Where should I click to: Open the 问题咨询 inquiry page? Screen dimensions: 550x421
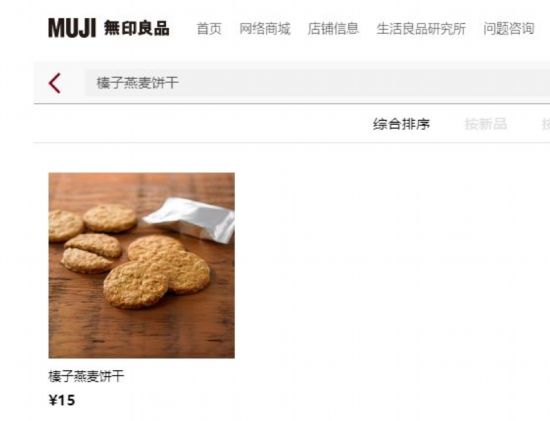coord(509,28)
